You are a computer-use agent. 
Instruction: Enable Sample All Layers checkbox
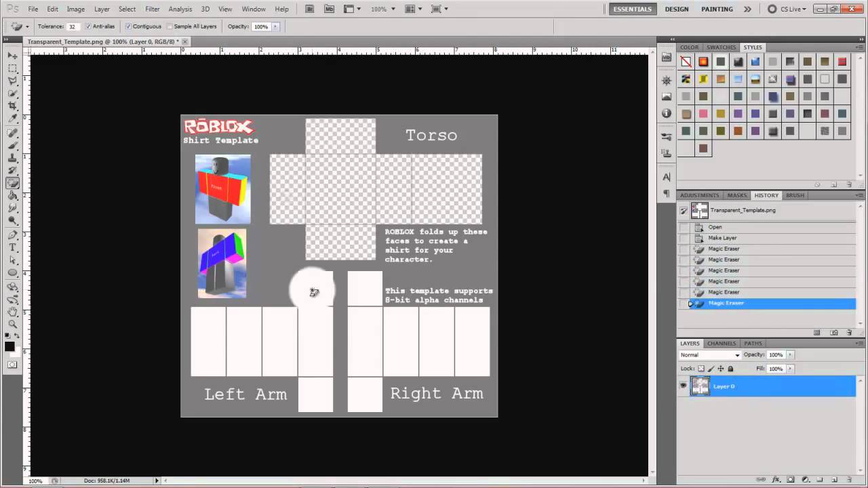coord(170,26)
